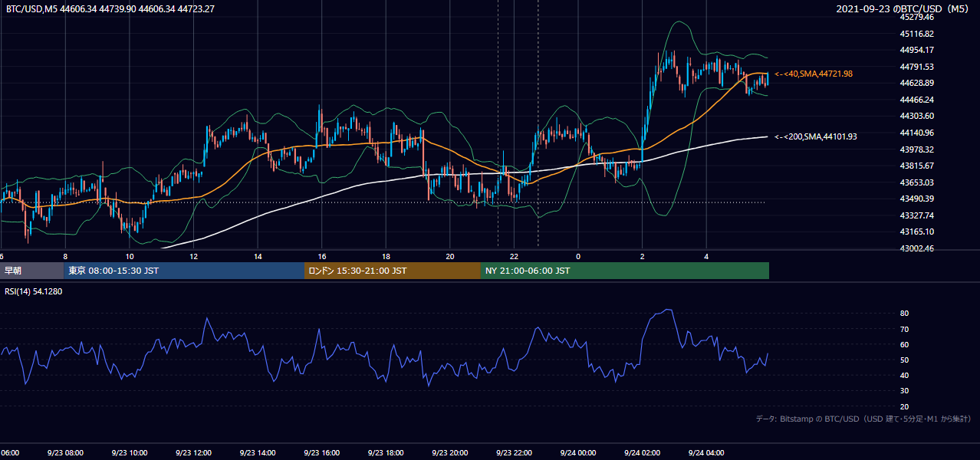This screenshot has width=980, height=460.
Task: Click RSI scale level 60
Action: click(x=904, y=344)
